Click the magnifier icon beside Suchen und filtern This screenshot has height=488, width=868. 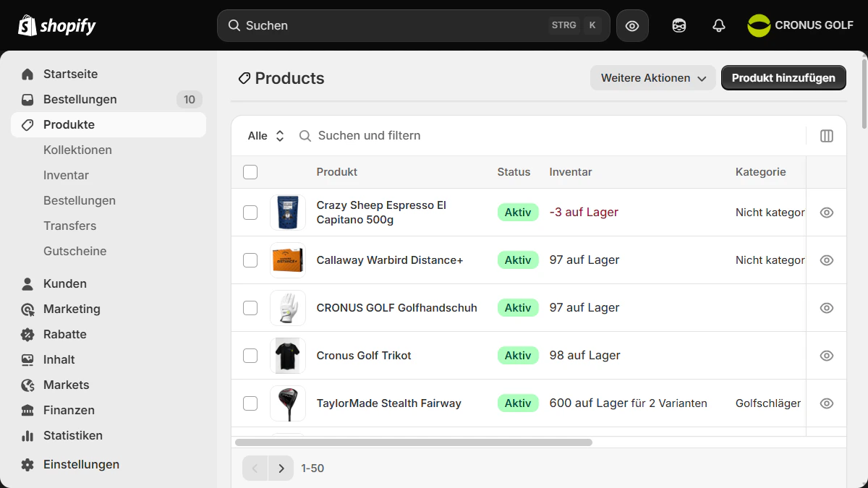305,136
